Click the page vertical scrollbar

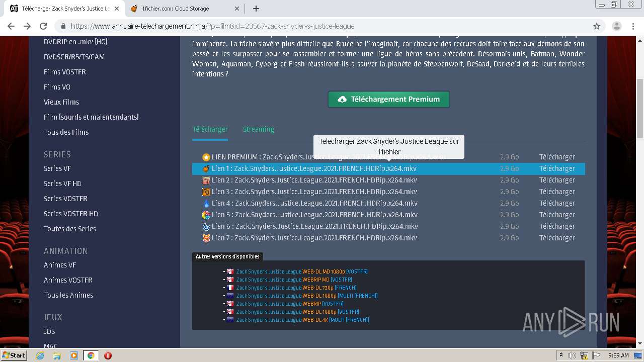(x=640, y=108)
